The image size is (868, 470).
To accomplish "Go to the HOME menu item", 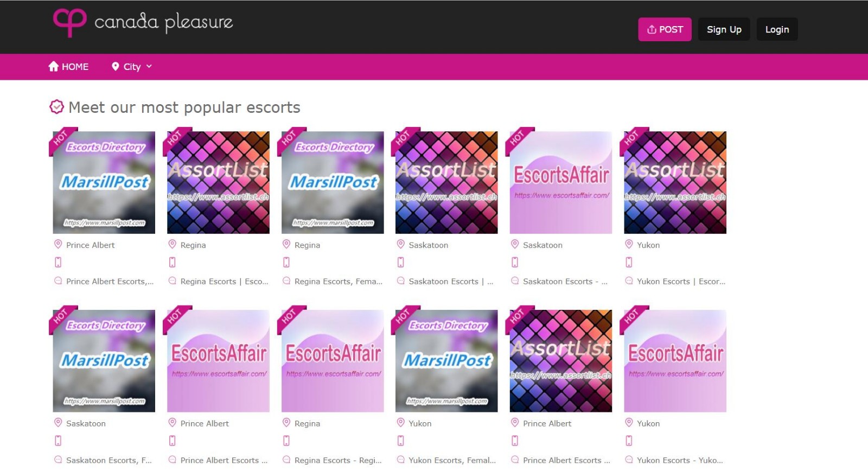I will pos(75,67).
